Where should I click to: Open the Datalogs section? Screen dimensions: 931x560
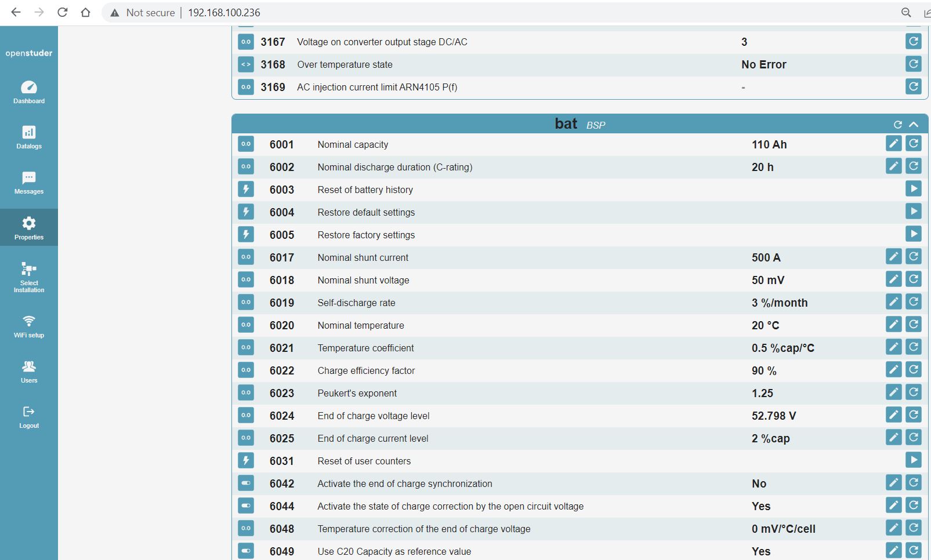[x=29, y=137]
